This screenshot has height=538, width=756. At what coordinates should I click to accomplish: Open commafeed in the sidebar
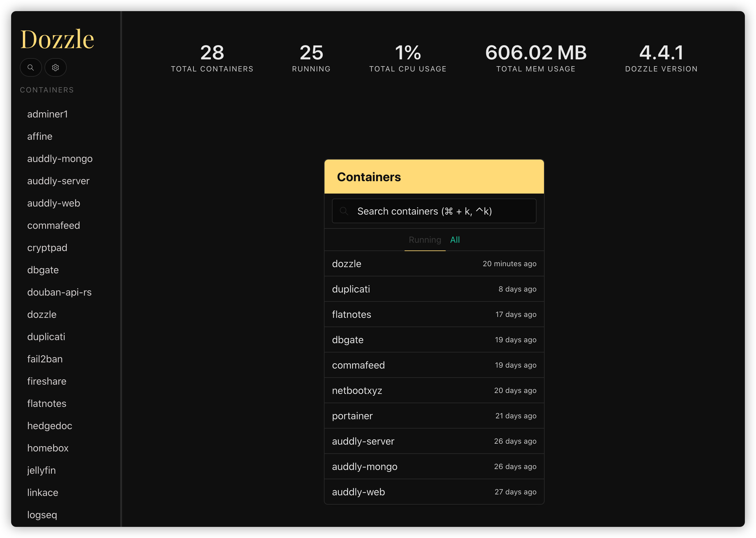(x=54, y=225)
